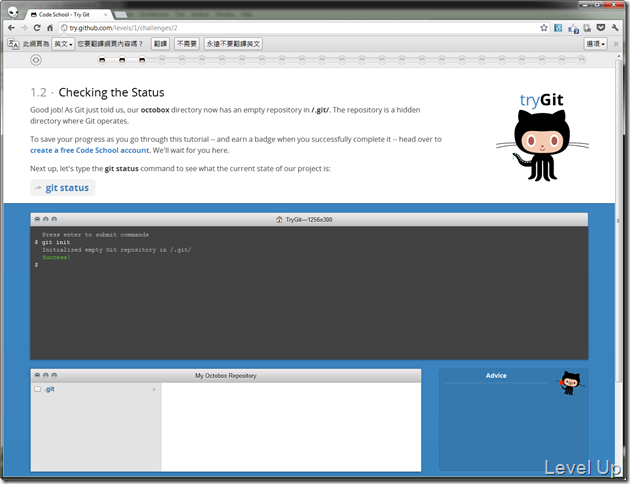Open the 英文 language dropdown
This screenshot has height=484, width=630.
pyautogui.click(x=63, y=44)
